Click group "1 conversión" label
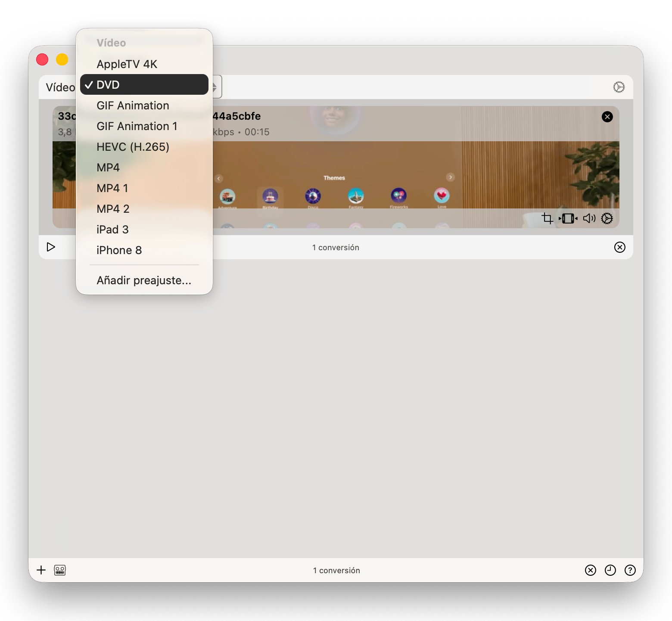Viewport: 672px width, 621px height. click(336, 247)
